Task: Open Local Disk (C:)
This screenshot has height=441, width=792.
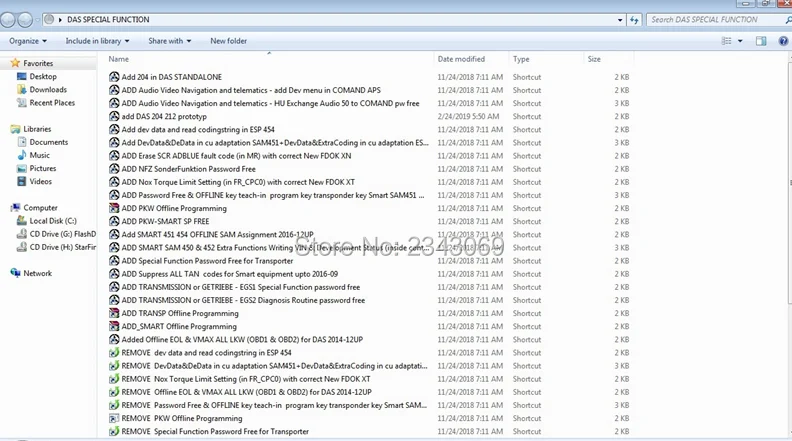Action: coord(53,221)
